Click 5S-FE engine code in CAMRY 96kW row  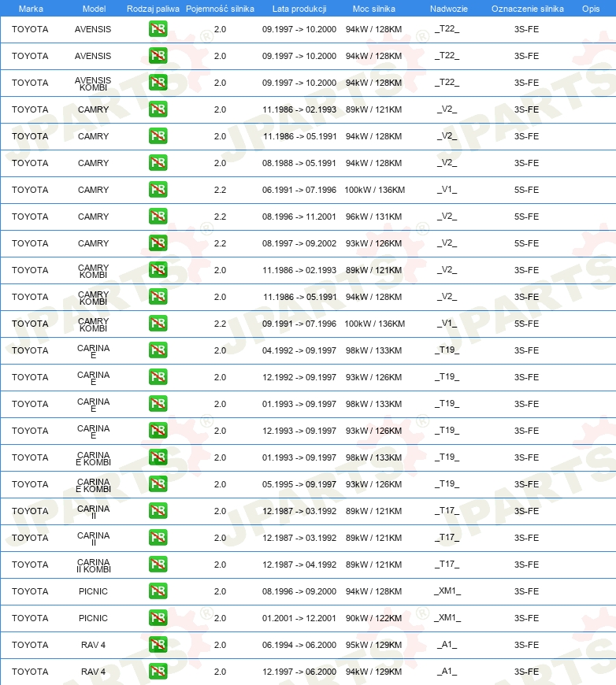[526, 217]
